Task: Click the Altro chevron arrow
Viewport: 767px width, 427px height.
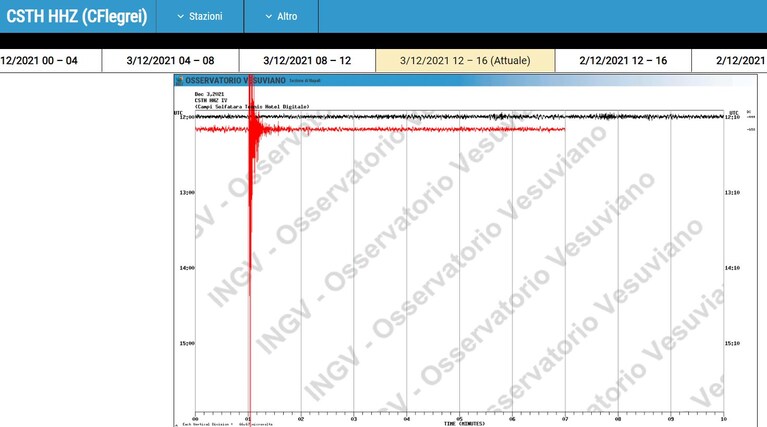Action: 269,17
